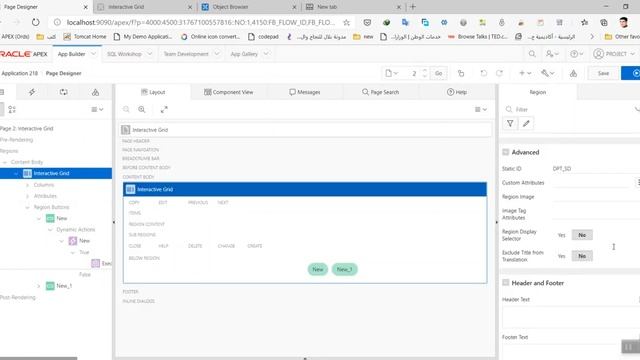Click the browser address bar

(200, 22)
